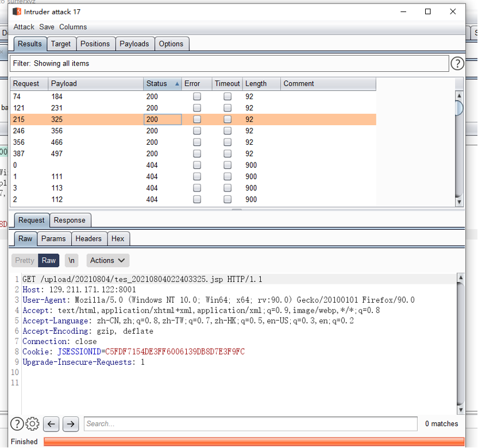Viewport: 478px width, 448px height.
Task: Select the Pretty view button
Action: point(25,260)
